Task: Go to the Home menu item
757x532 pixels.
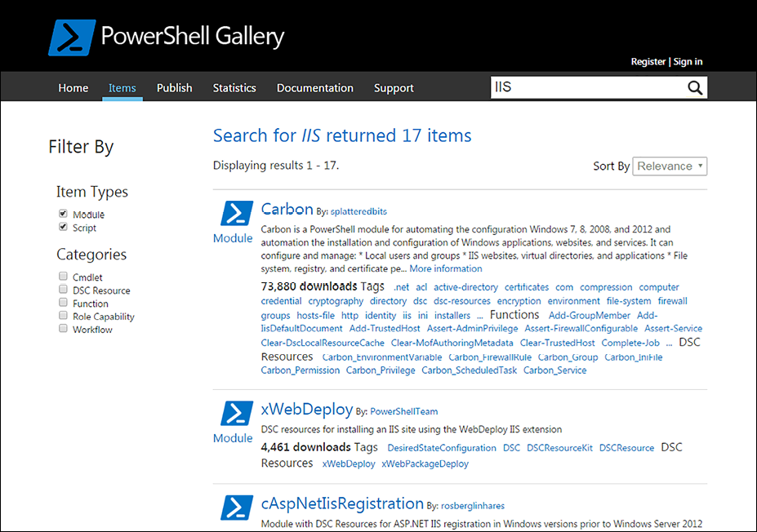Action: 73,88
